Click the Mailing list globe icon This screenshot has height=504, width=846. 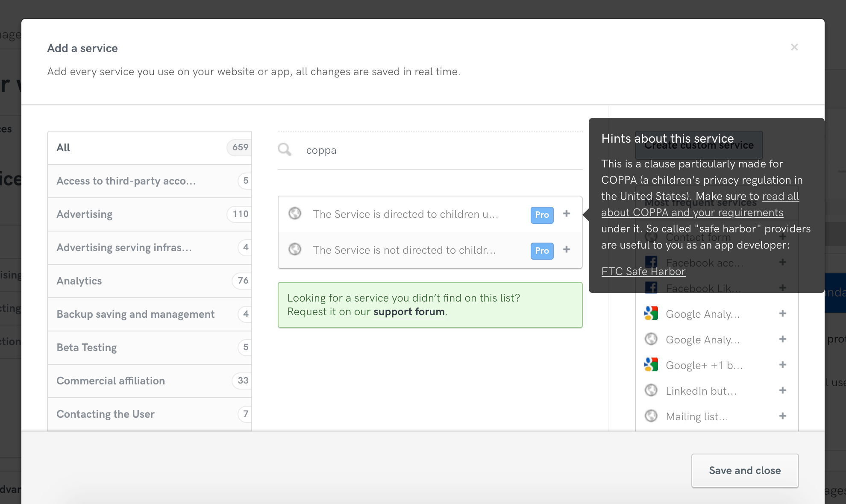[x=651, y=416]
